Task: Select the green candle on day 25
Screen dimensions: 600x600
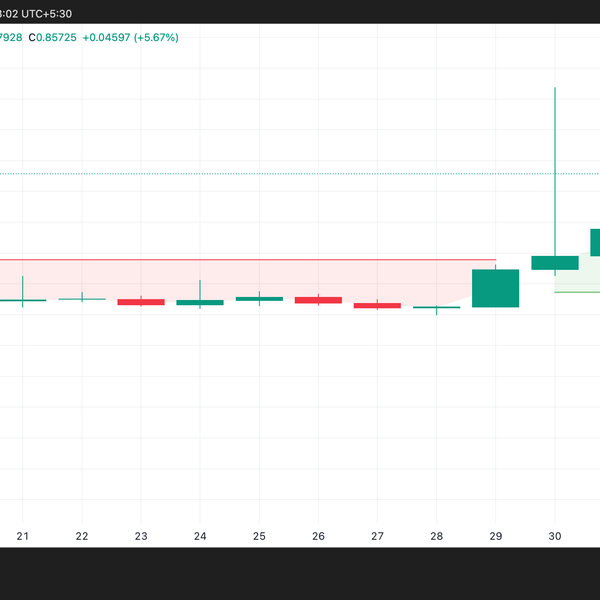Action: (x=259, y=299)
